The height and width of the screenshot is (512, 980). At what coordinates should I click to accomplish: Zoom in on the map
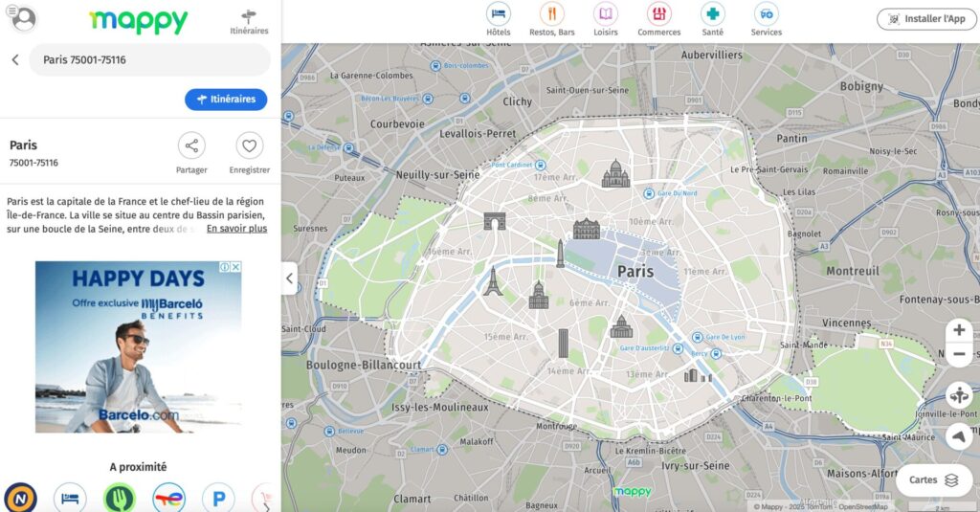[x=959, y=331]
